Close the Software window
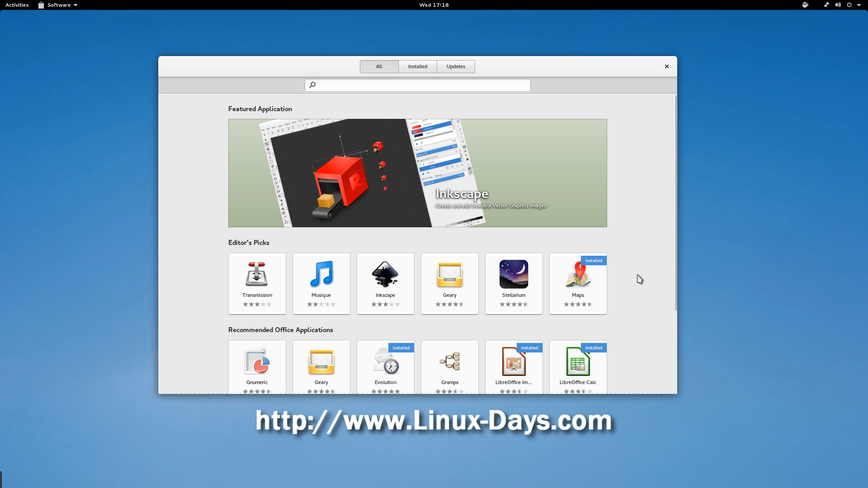Screen dimensions: 868x488 click(x=666, y=66)
